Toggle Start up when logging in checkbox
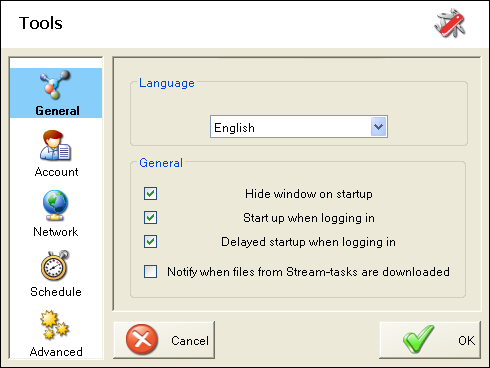 click(x=150, y=218)
